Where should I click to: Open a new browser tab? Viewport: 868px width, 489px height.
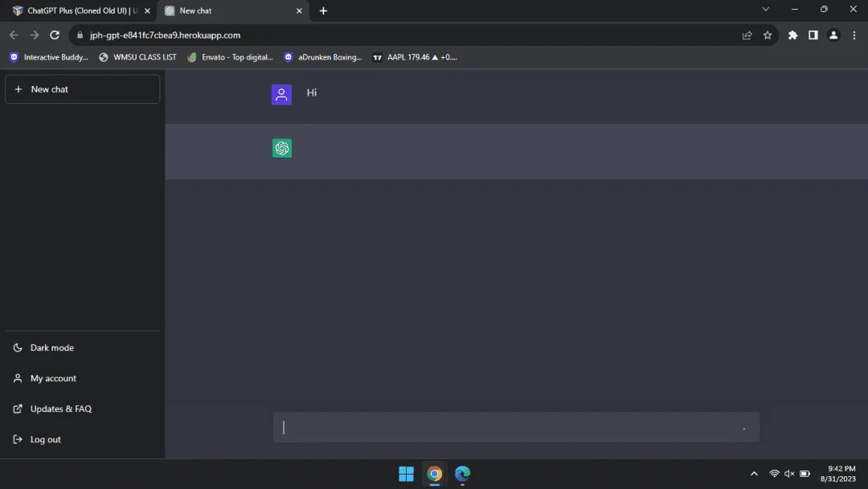pos(323,10)
